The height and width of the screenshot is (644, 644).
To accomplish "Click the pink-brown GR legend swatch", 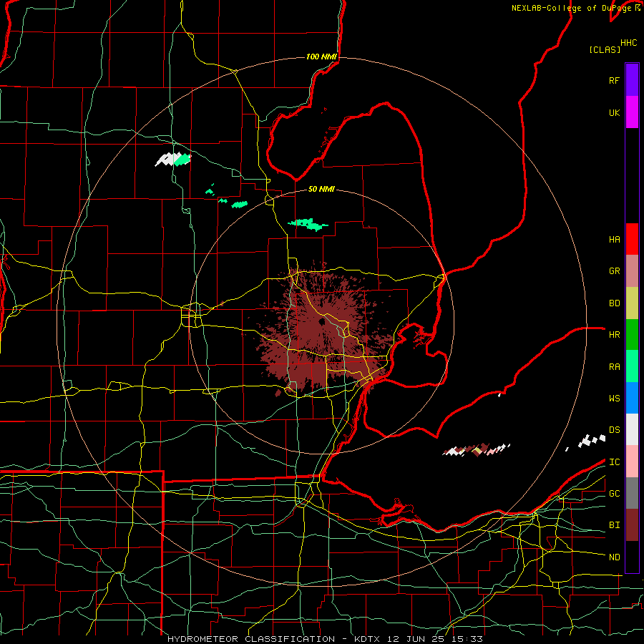I will [x=632, y=271].
